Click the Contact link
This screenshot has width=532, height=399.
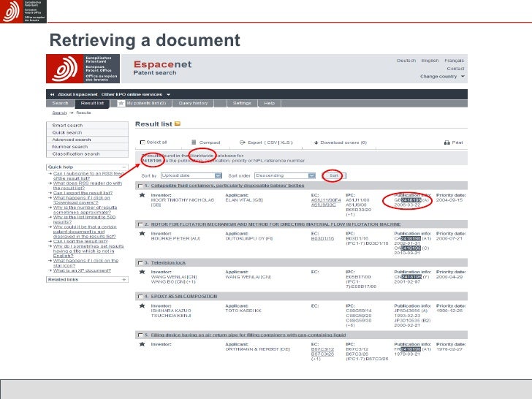[x=455, y=69]
